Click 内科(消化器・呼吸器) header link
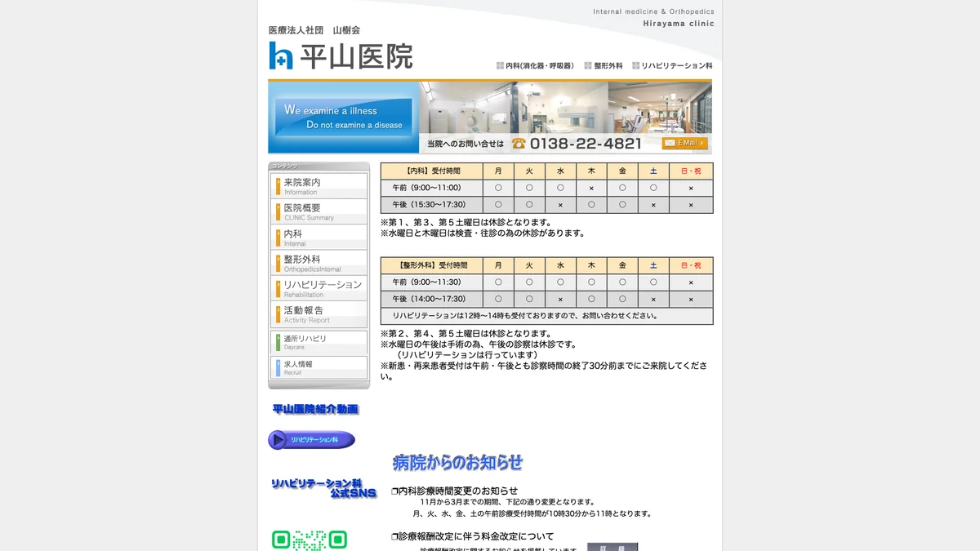The height and width of the screenshot is (551, 980). pyautogui.click(x=535, y=65)
